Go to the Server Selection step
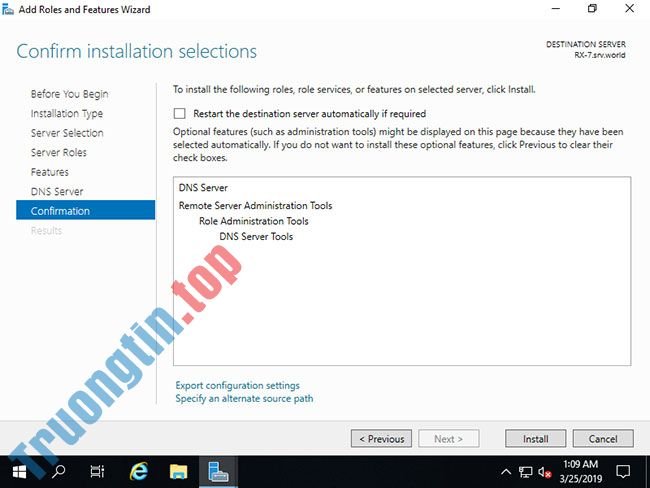650x488 pixels. point(67,133)
